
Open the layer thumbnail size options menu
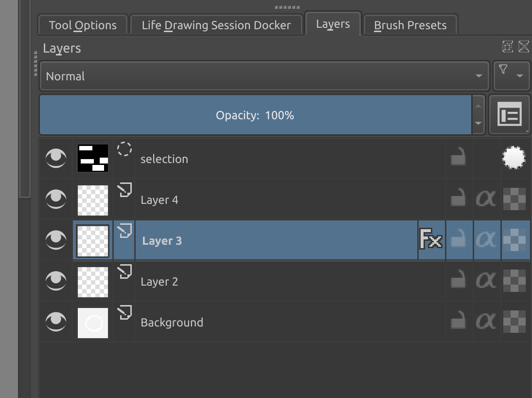tap(510, 115)
